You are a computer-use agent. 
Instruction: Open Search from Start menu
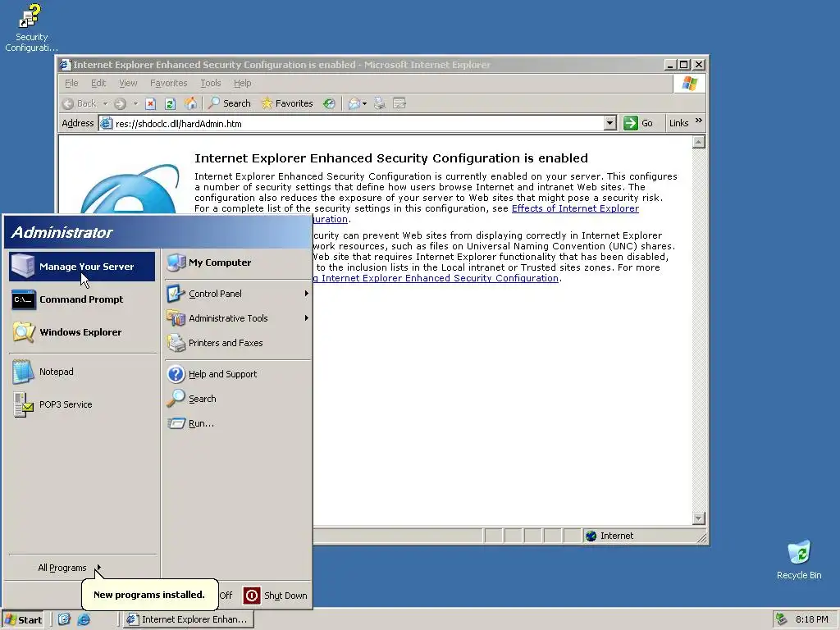pyautogui.click(x=237, y=399)
